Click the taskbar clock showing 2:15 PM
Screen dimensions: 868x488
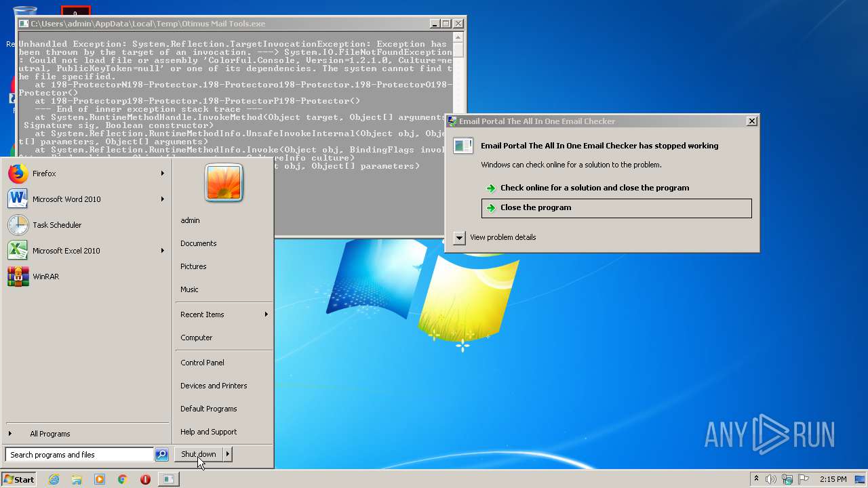(x=833, y=479)
